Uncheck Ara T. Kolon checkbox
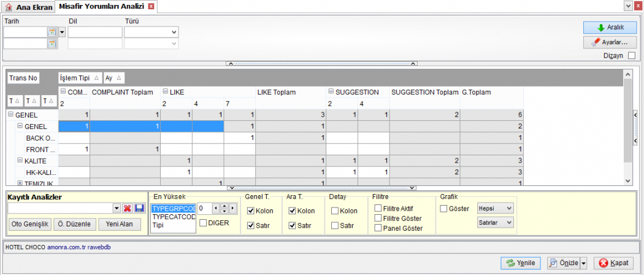This screenshot has width=644, height=275. pos(293,211)
